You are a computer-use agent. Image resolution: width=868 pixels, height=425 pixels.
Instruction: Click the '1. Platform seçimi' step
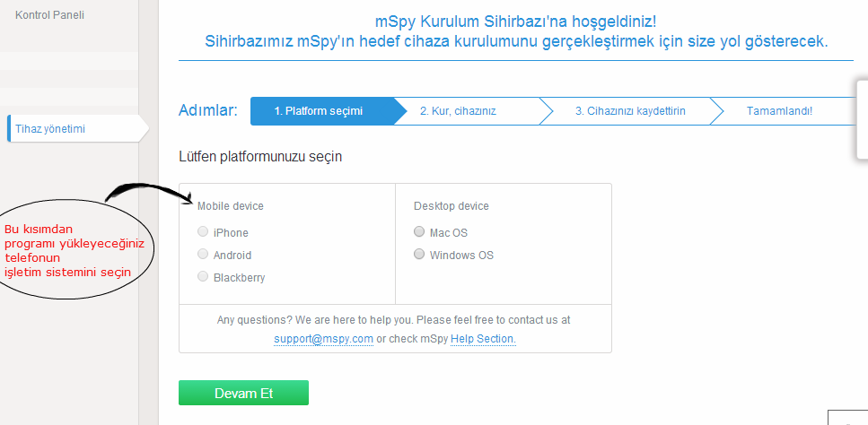tap(319, 111)
